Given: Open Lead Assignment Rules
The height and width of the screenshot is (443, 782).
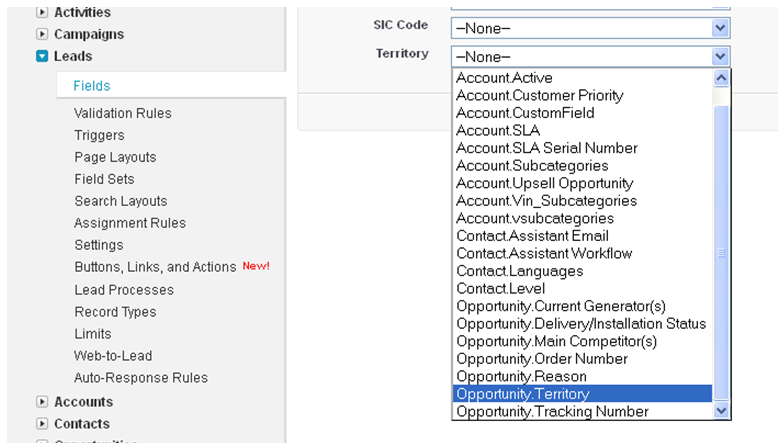Looking at the screenshot, I should pyautogui.click(x=130, y=224).
